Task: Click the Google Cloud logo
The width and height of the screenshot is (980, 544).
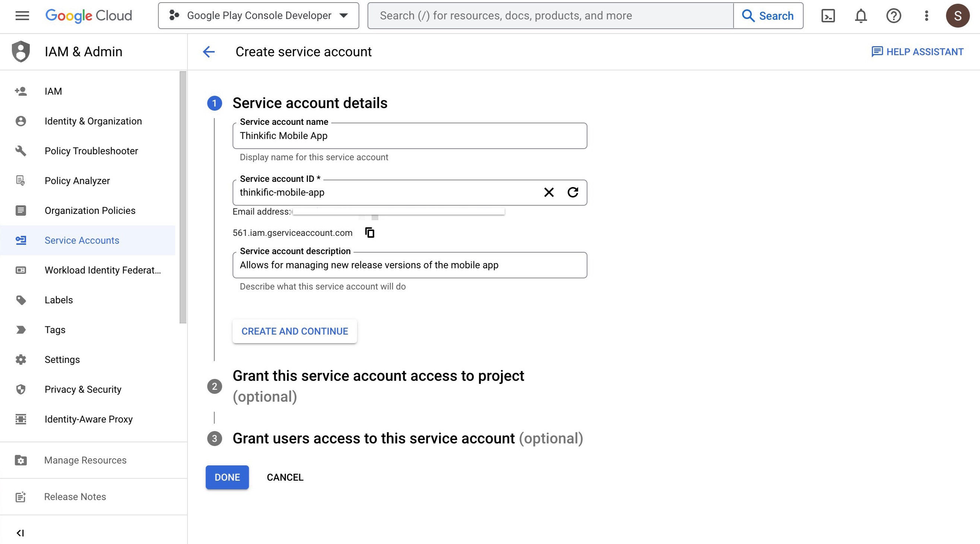Action: 89,16
